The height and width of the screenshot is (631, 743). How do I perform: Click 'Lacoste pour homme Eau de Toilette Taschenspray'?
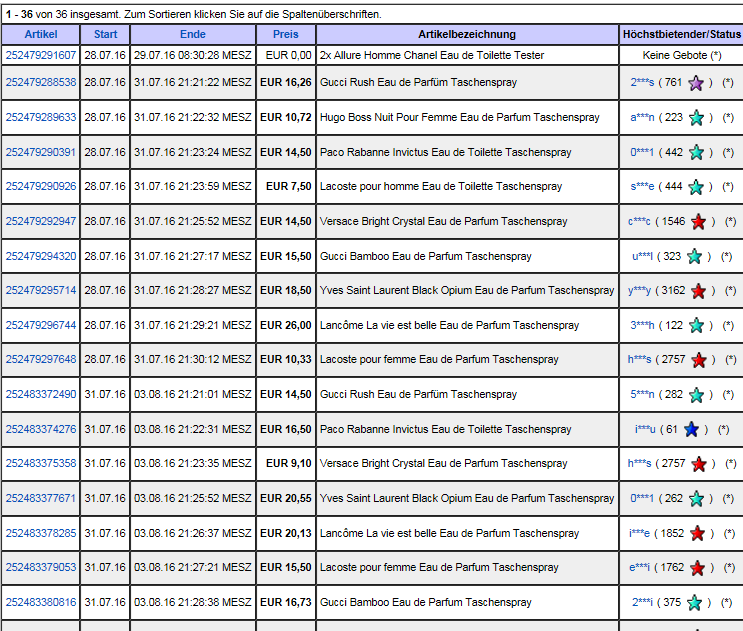tap(441, 187)
